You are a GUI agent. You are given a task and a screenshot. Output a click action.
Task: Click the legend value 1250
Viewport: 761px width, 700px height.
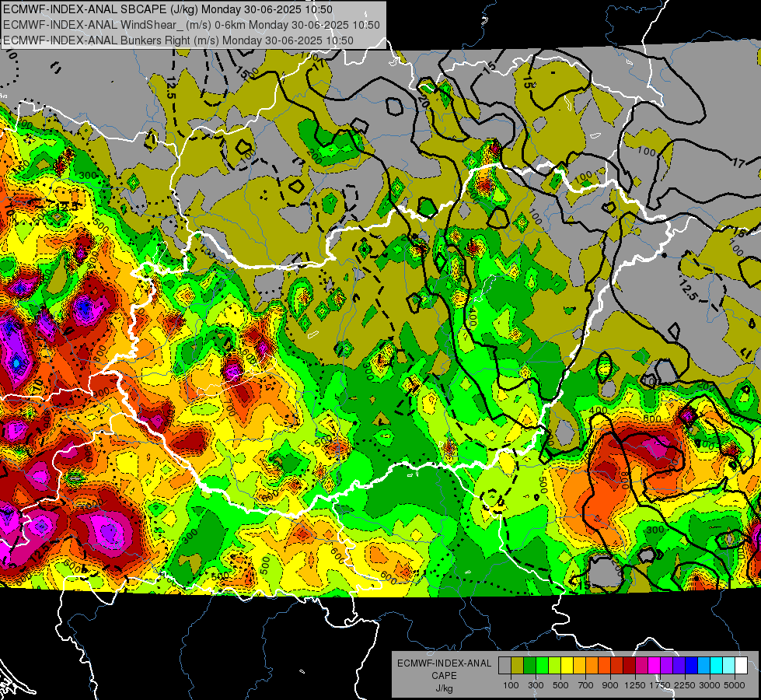point(635,685)
